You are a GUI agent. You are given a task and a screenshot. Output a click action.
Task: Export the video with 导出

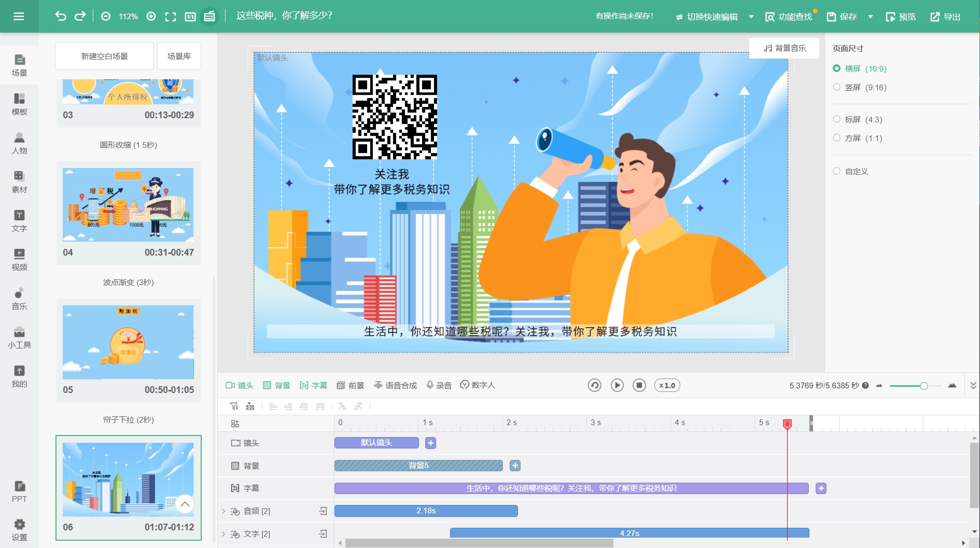pos(945,17)
